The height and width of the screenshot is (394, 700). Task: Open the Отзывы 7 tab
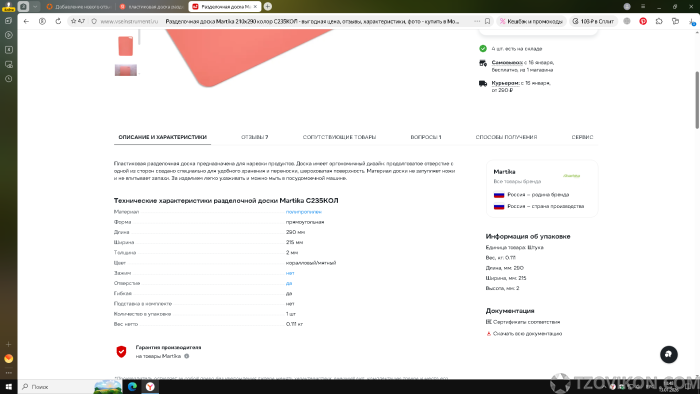coord(254,137)
